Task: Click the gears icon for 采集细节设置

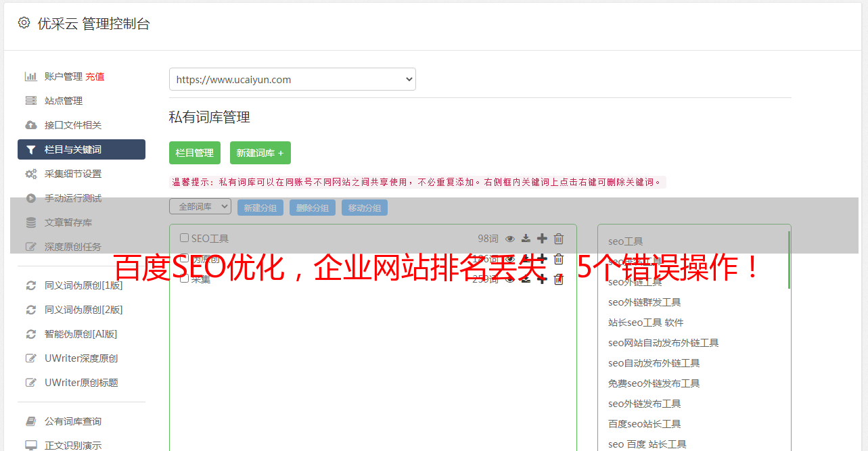Action: 30,174
